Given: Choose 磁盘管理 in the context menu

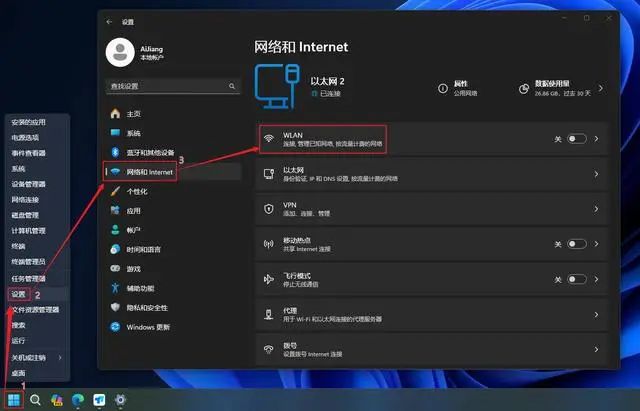Looking at the screenshot, I should (25, 215).
